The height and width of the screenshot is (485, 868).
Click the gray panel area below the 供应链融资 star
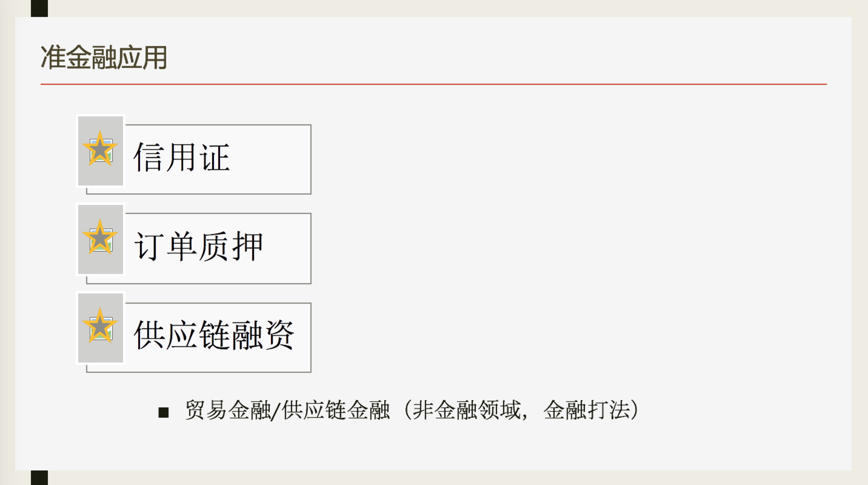click(x=100, y=353)
